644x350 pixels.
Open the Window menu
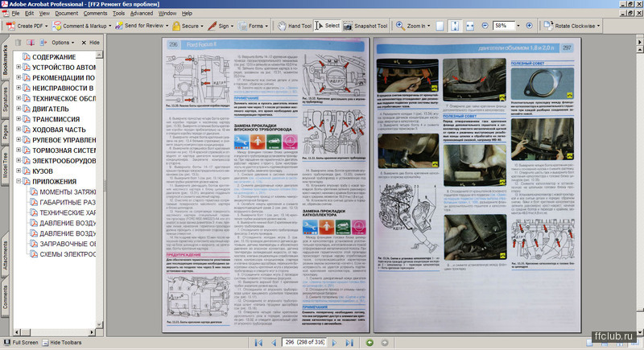[167, 13]
